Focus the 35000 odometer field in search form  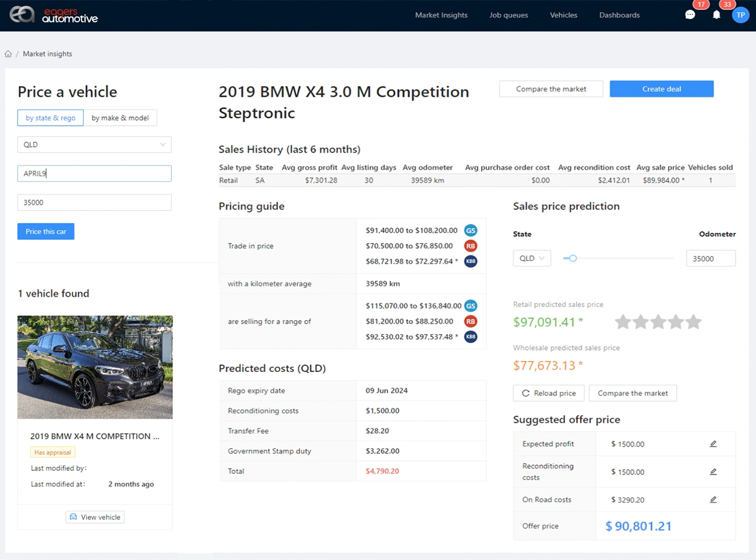(x=94, y=203)
